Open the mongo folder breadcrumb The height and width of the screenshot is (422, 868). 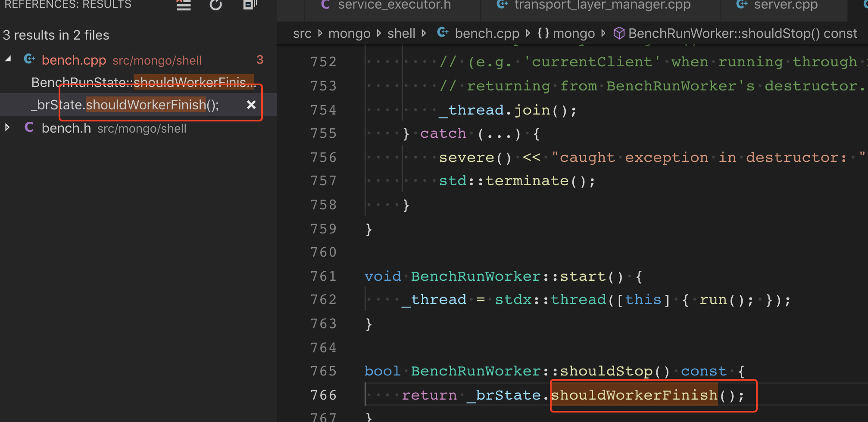[349, 33]
